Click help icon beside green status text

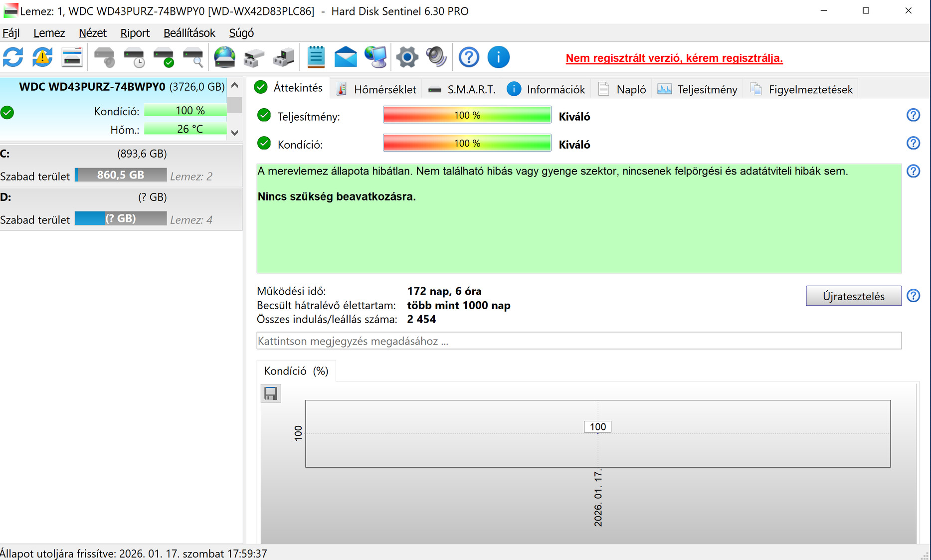click(913, 171)
